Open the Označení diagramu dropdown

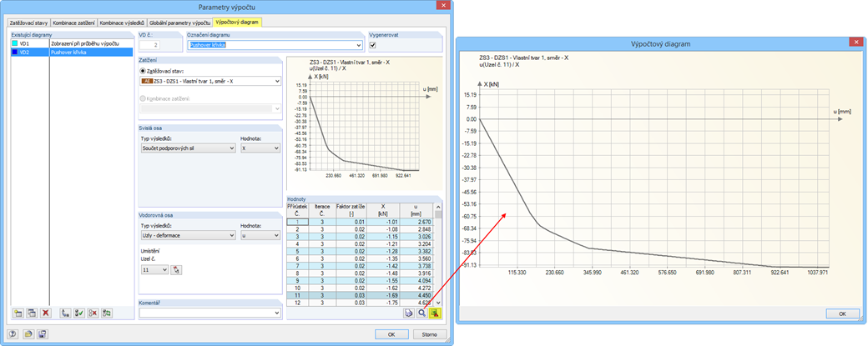(275, 45)
